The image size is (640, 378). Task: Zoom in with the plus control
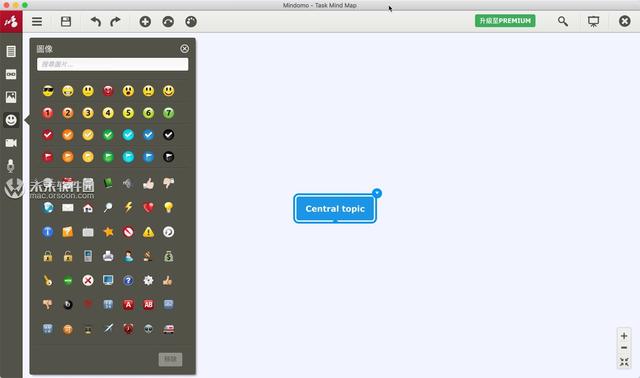(624, 336)
